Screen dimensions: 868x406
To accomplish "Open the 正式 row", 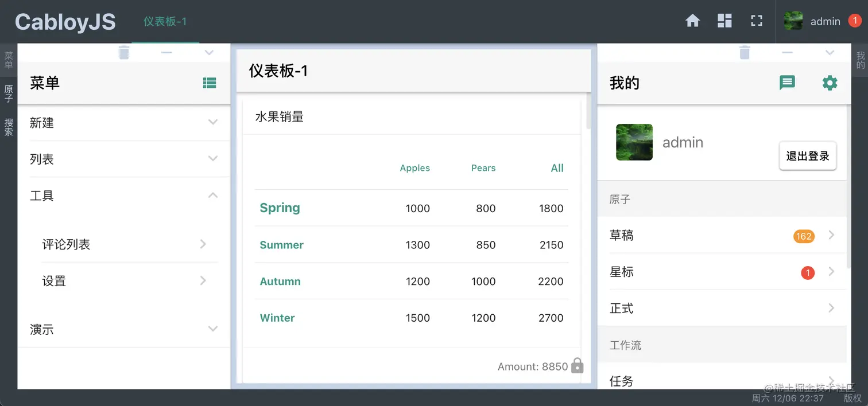I will click(722, 308).
